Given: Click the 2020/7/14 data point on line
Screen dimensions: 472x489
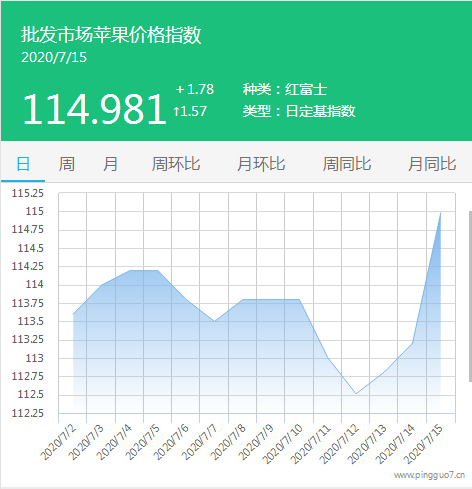Looking at the screenshot, I should tap(413, 343).
